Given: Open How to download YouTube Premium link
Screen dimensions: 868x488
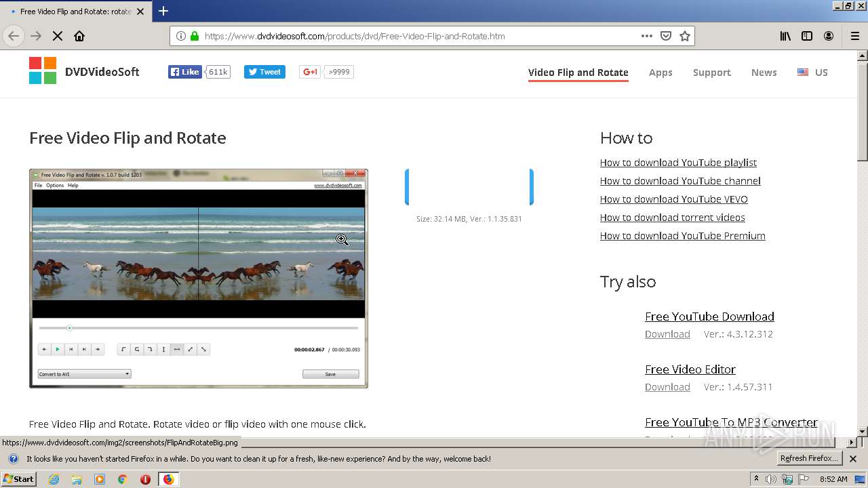Looking at the screenshot, I should [x=683, y=236].
